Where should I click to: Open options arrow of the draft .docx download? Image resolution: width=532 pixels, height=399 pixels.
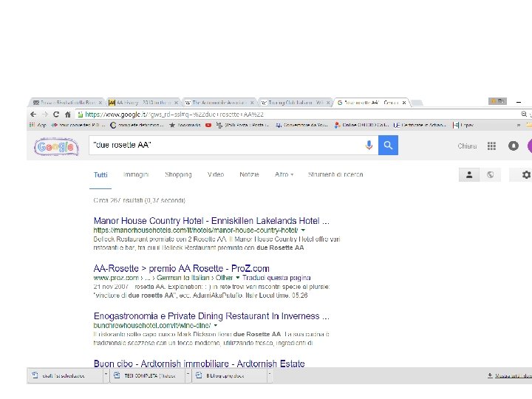pos(106,374)
